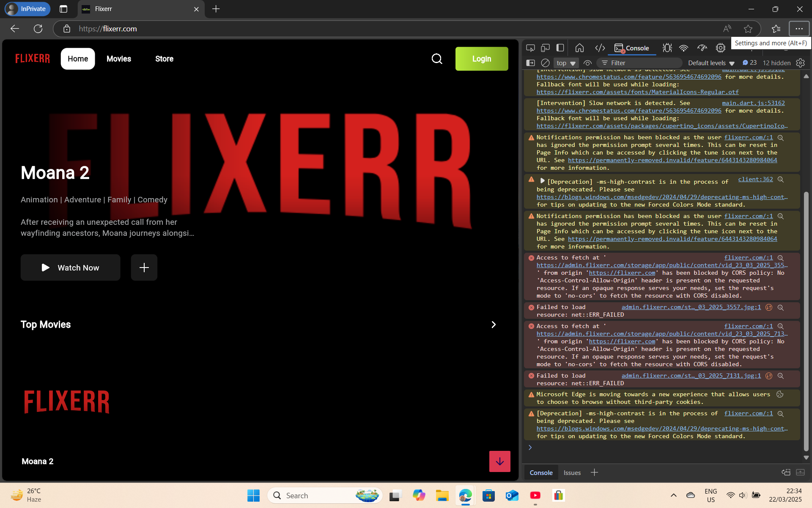Open the main.dart.js:53162 source link
This screenshot has height=508, width=812.
(x=753, y=103)
